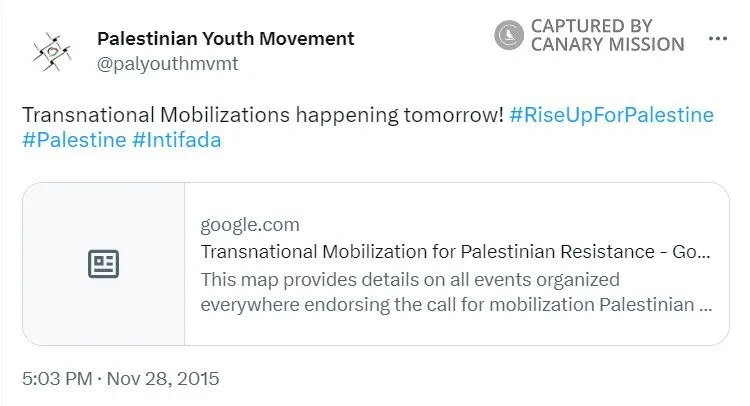750x406 pixels.
Task: Follow the #Palestine hashtag link
Action: coord(73,140)
